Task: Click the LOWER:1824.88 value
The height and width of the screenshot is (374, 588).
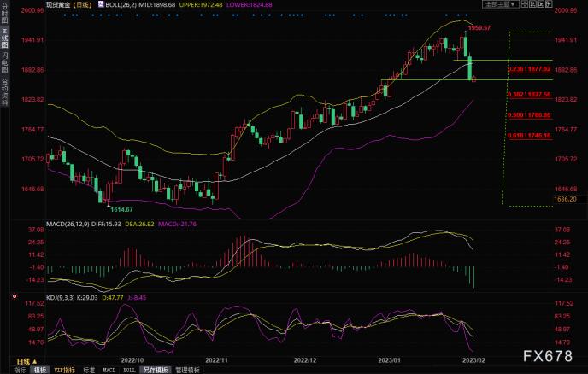Action: coord(250,5)
